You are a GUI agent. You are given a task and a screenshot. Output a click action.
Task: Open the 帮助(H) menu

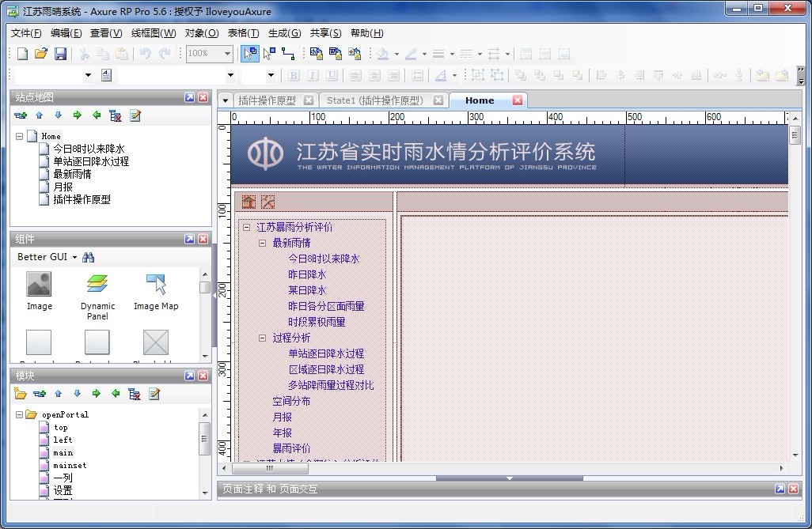point(366,33)
